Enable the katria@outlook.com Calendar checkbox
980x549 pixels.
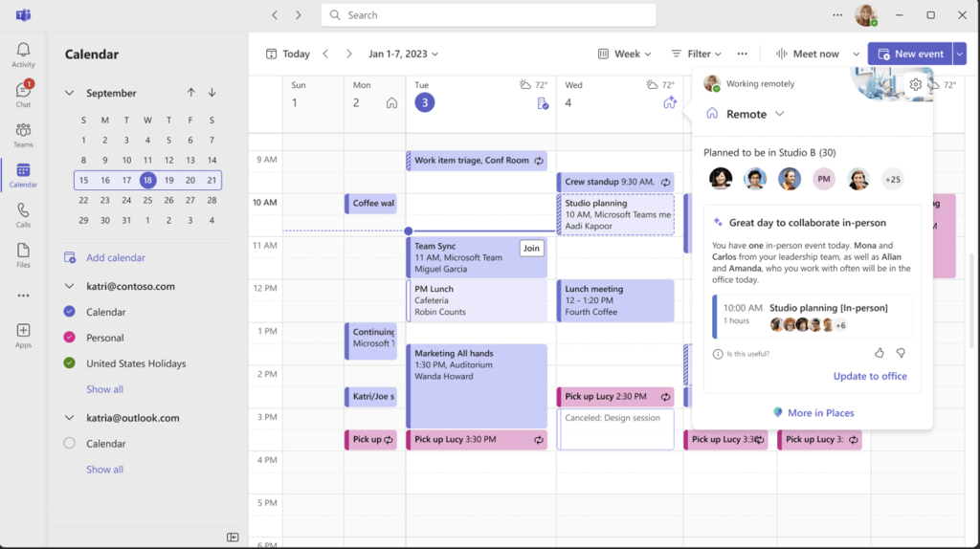(x=69, y=444)
